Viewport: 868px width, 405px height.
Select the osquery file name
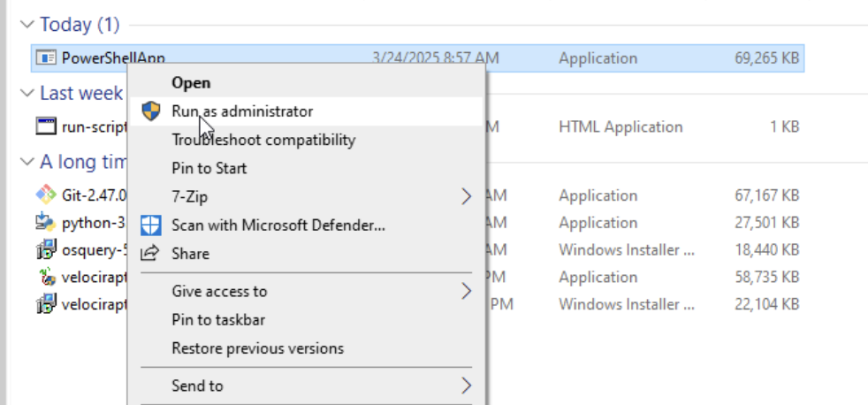click(x=94, y=250)
